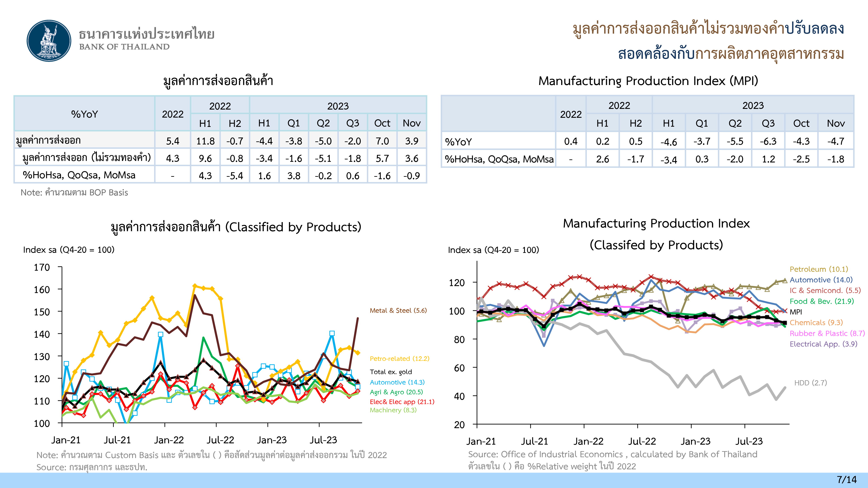Image resolution: width=868 pixels, height=488 pixels.
Task: Click the Metal & Steel (5.6) legend label
Action: point(398,311)
